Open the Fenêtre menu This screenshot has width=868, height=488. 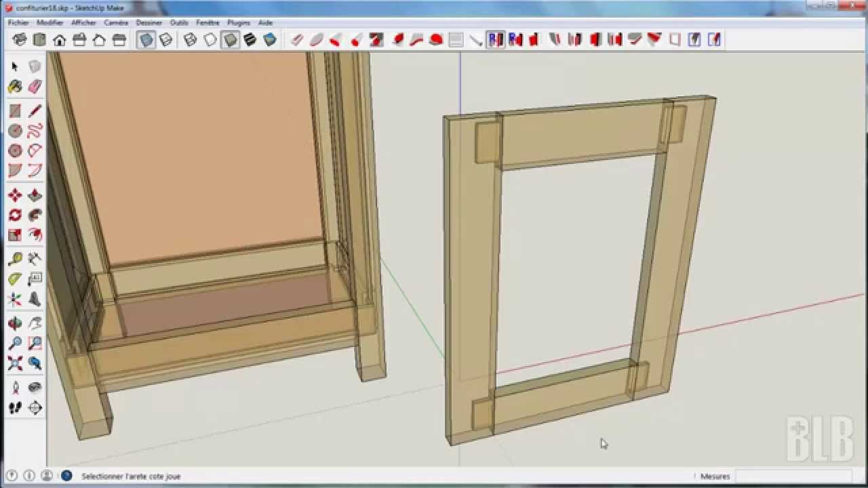[208, 22]
